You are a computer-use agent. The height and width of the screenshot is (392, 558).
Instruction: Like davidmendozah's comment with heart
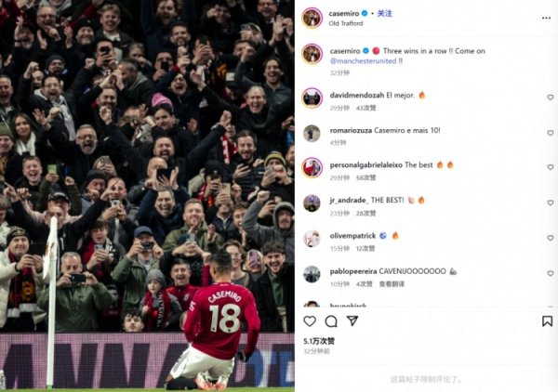(551, 98)
